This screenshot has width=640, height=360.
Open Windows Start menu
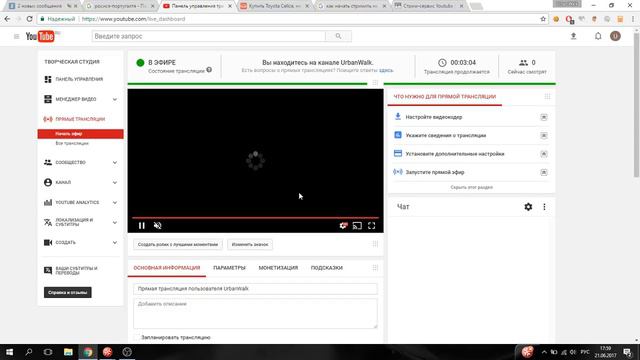[9, 352]
